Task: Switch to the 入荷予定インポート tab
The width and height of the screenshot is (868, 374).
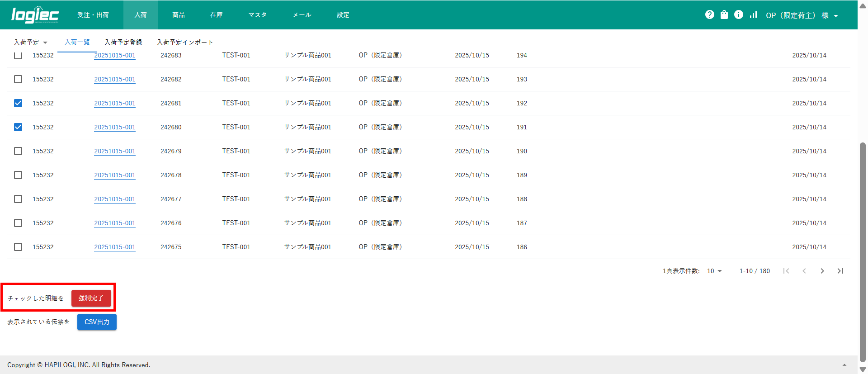Action: [x=184, y=43]
